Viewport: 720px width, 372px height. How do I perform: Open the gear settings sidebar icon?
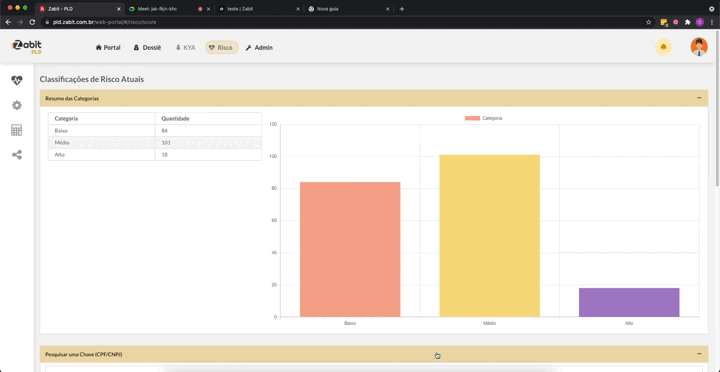pos(17,105)
